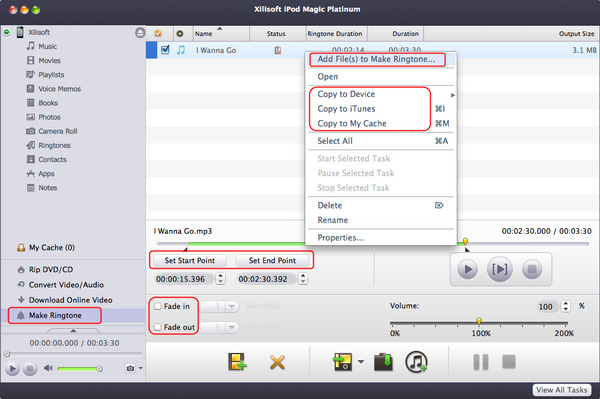Screen dimensions: 600x399
Task: Choose Rename from the context menu
Action: coord(333,220)
